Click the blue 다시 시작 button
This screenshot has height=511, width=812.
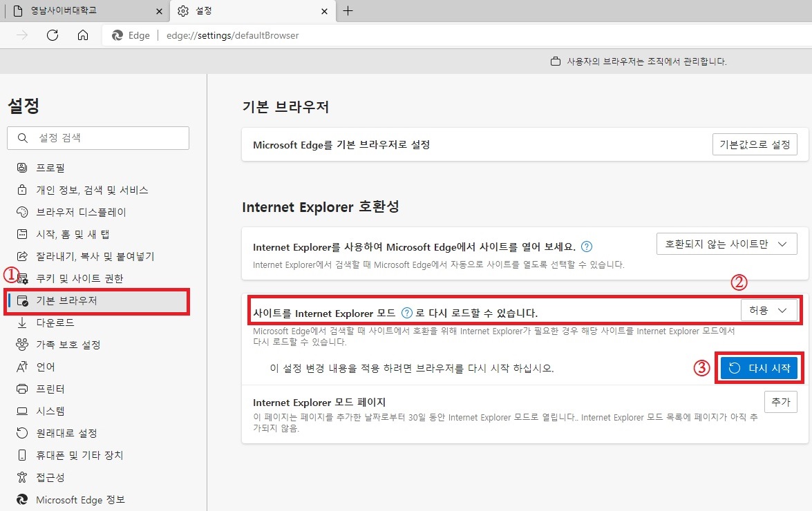759,368
